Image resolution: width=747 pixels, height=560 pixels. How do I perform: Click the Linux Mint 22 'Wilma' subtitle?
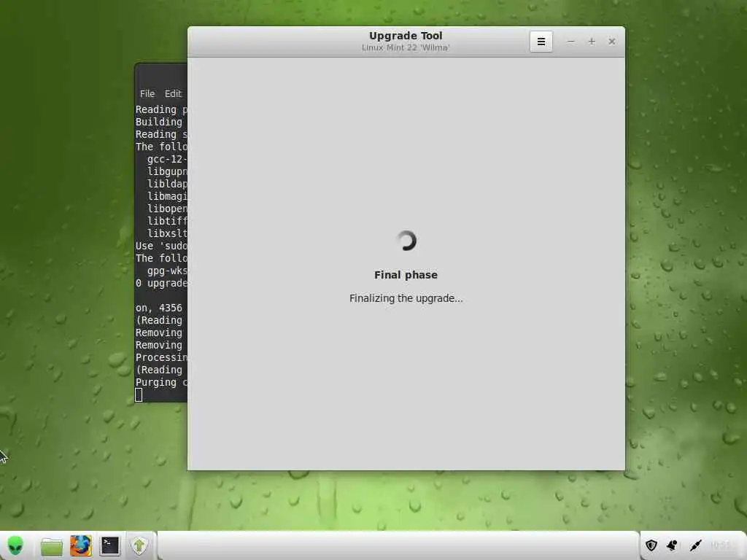(x=406, y=47)
